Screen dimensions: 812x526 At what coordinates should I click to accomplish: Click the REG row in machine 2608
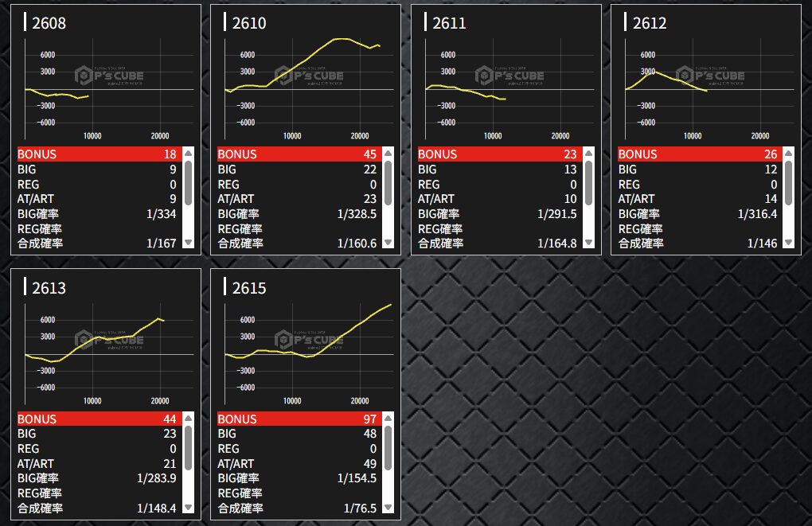[100, 185]
